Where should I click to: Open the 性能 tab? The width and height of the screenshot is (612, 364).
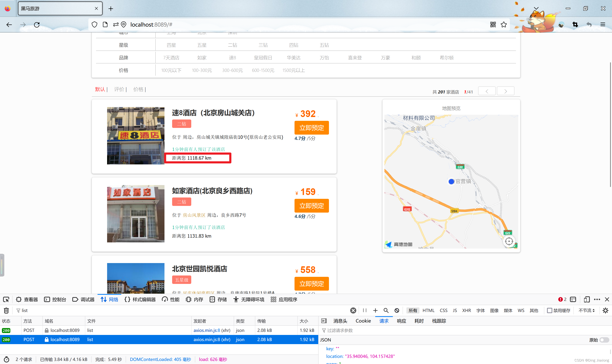(x=171, y=300)
